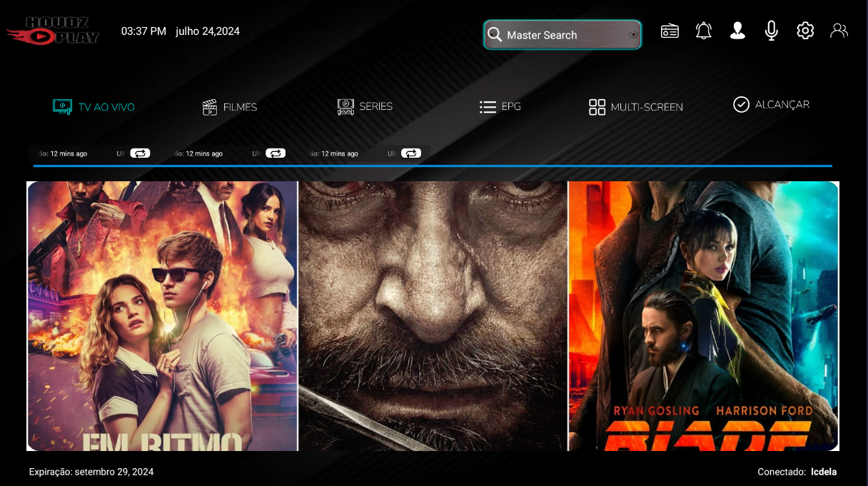This screenshot has height=486, width=868.
Task: Switch users via the two-person icon
Action: [839, 31]
